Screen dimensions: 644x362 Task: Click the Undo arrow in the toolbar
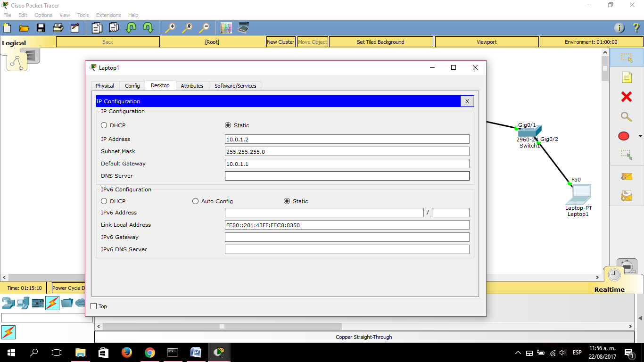[131, 28]
